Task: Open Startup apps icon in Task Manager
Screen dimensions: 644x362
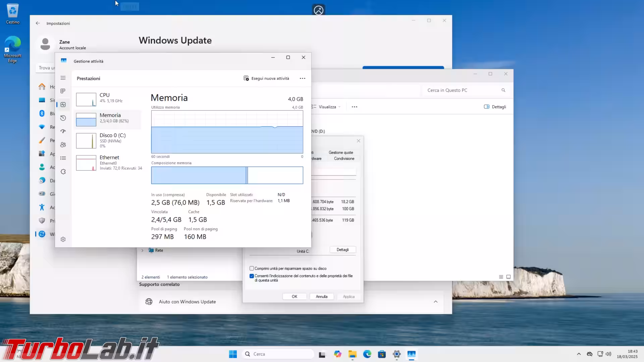Action: (x=63, y=131)
